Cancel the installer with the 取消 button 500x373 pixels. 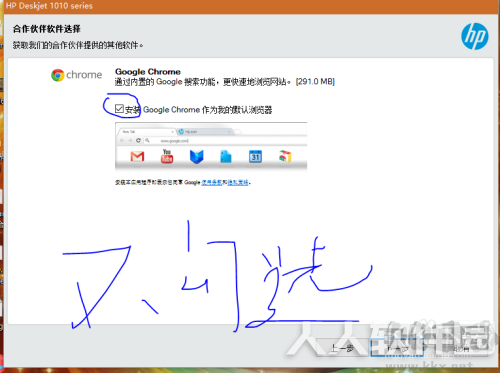tap(462, 348)
